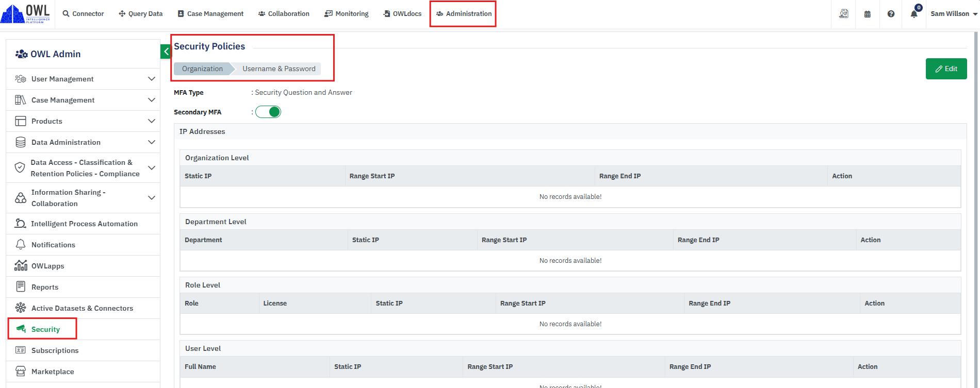Click the Data Access shield icon
980x388 pixels.
pyautogui.click(x=20, y=167)
